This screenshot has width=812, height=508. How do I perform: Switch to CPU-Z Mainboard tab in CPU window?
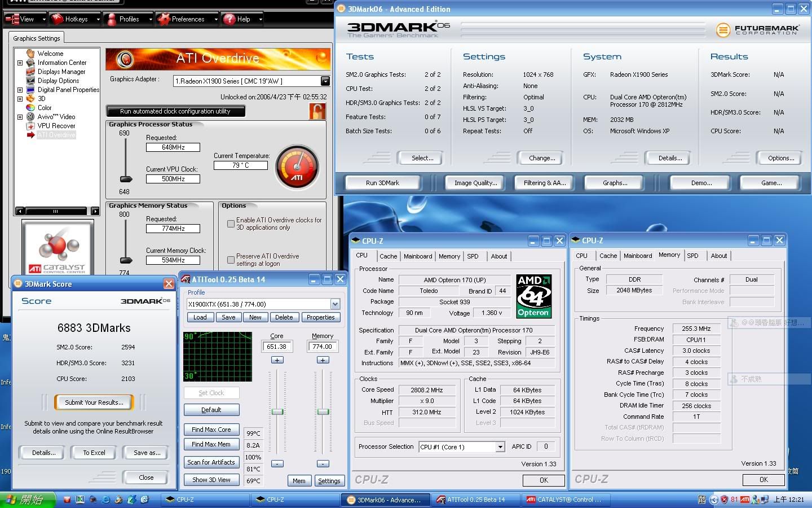click(418, 256)
